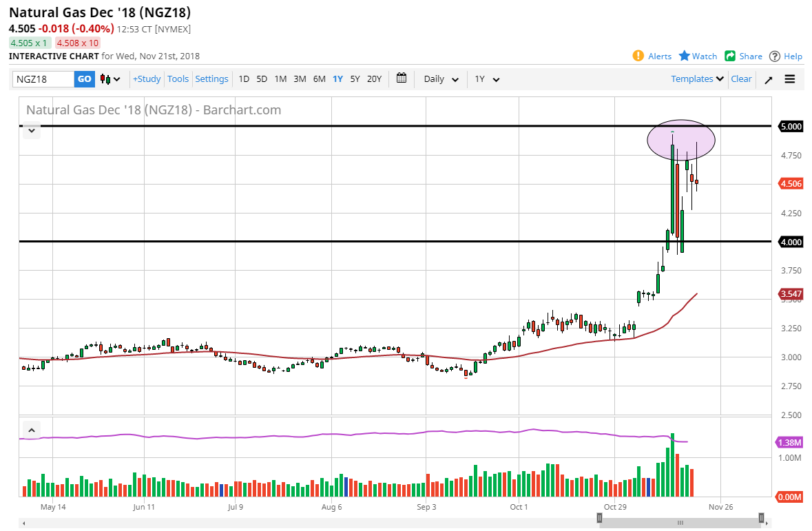Viewport: 812px width, 531px height.
Task: Click the Clear link
Action: [741, 79]
